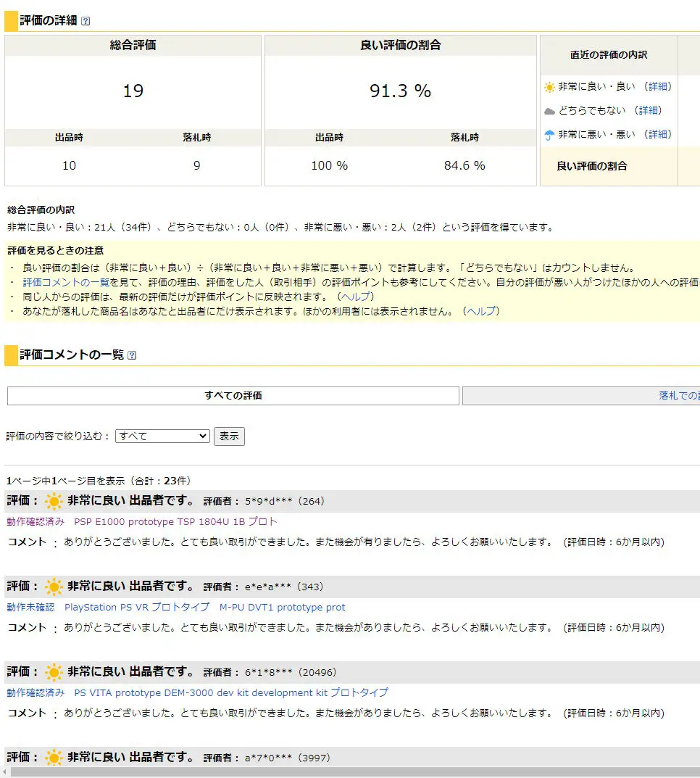Click sun icon in 5*9*d*** review
Screen dimensions: 700x778
click(54, 501)
